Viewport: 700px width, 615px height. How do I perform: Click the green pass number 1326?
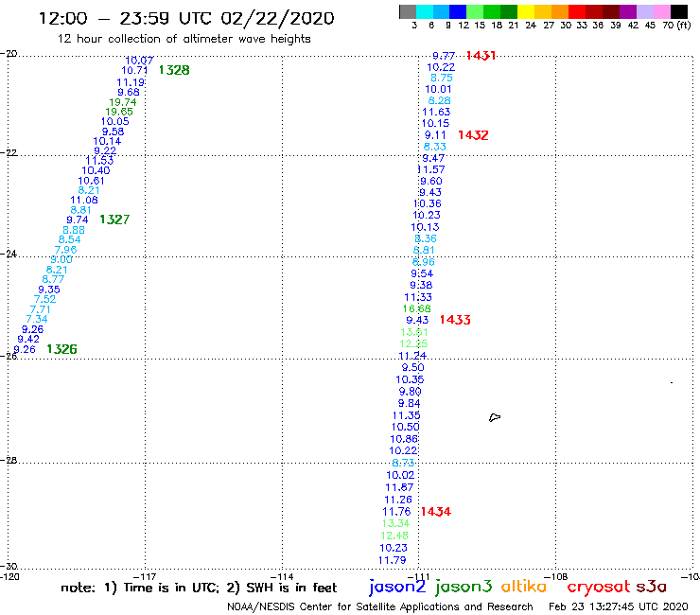pos(61,349)
